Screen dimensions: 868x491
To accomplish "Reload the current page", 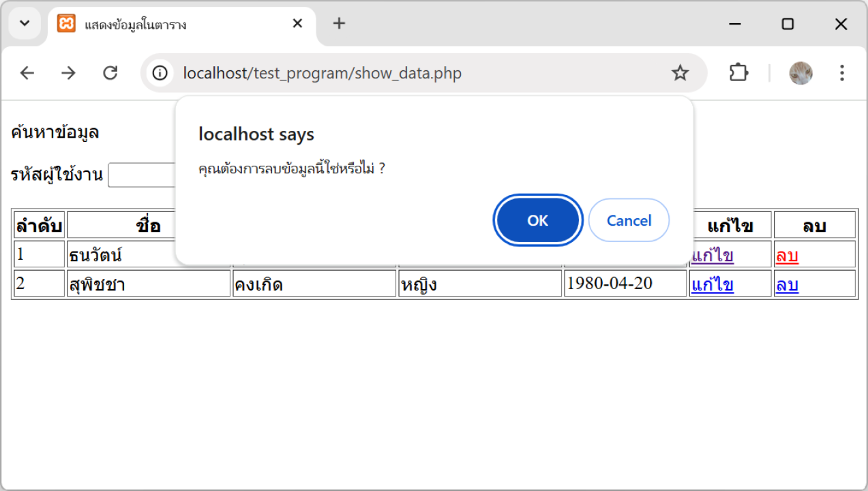I will (110, 73).
